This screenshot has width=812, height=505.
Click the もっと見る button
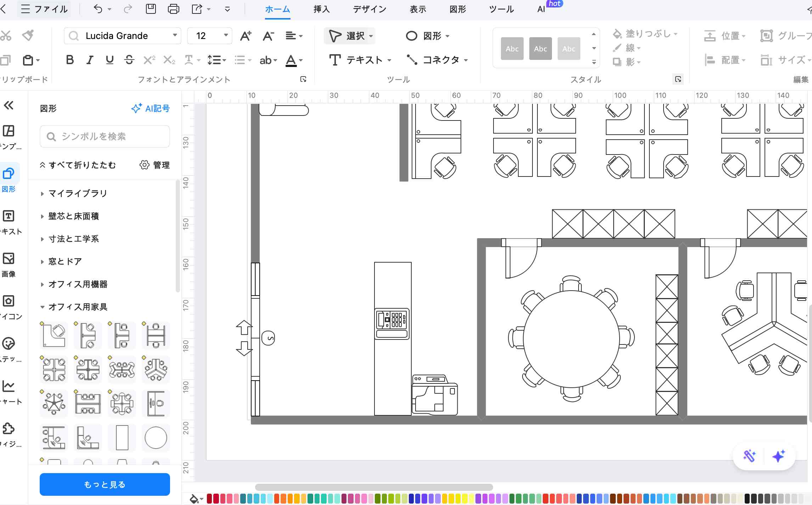105,484
